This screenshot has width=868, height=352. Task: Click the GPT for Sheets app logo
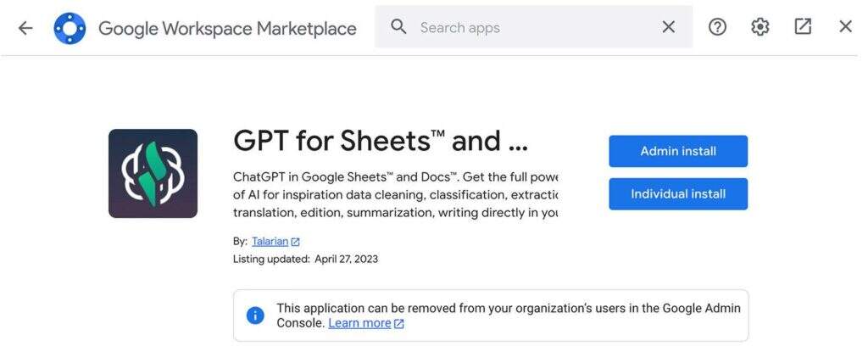[153, 174]
